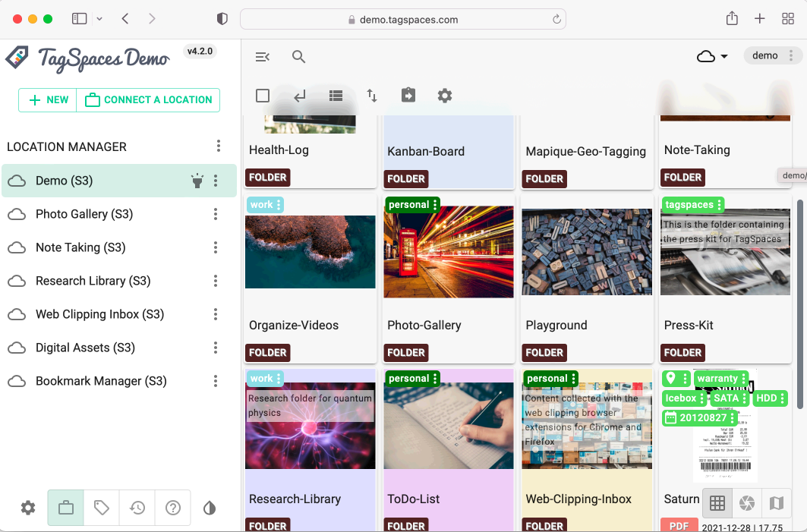Open the Organize-Videos folder thumbnail
This screenshot has height=532, width=807.
point(311,252)
